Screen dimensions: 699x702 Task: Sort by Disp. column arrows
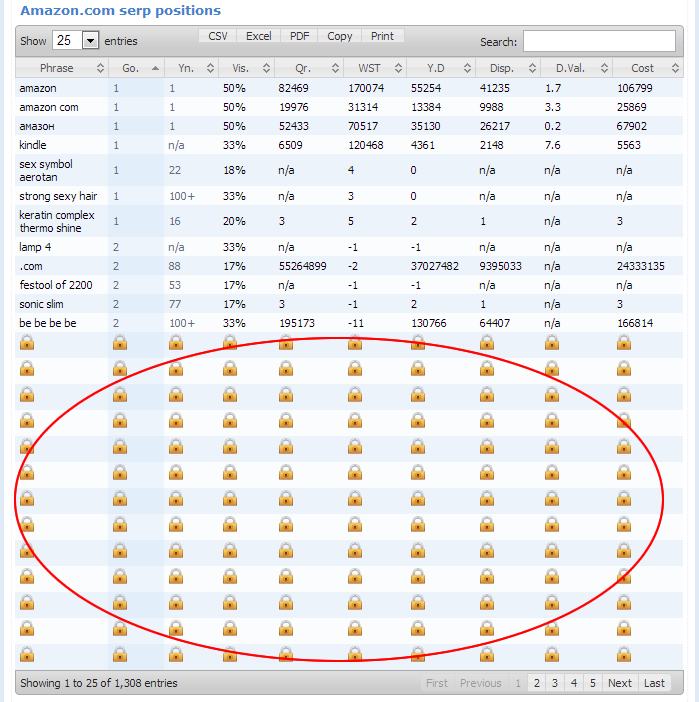532,68
